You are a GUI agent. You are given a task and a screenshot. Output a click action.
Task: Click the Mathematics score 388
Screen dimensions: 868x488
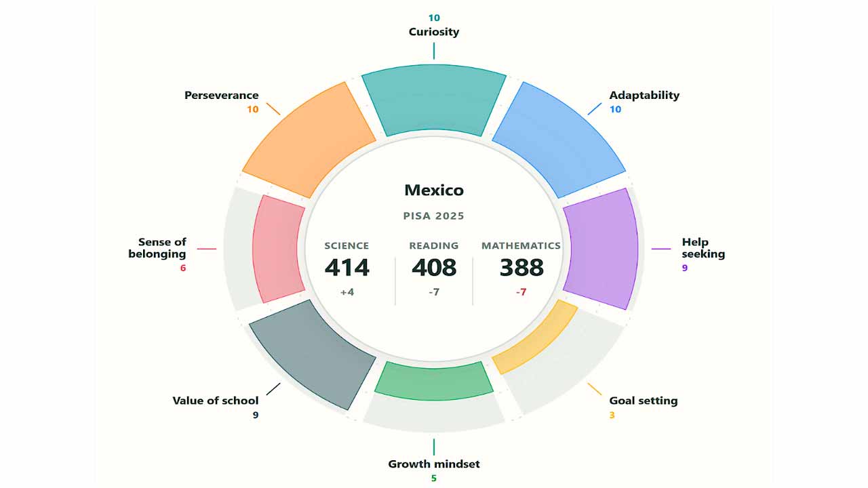[x=521, y=268]
